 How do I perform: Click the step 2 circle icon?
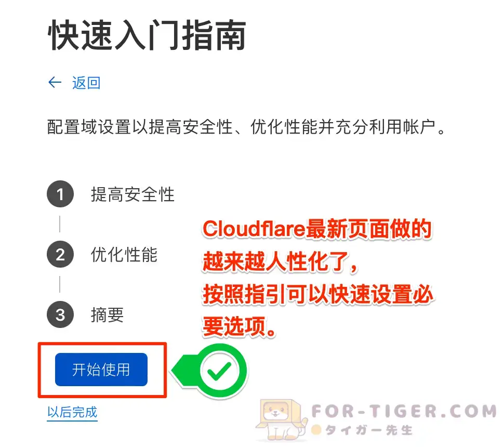pos(60,254)
